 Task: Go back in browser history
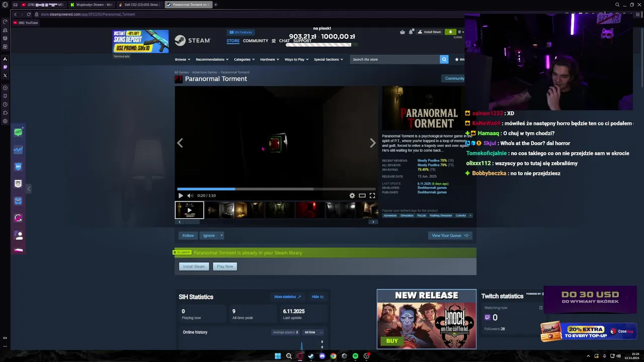click(x=15, y=14)
